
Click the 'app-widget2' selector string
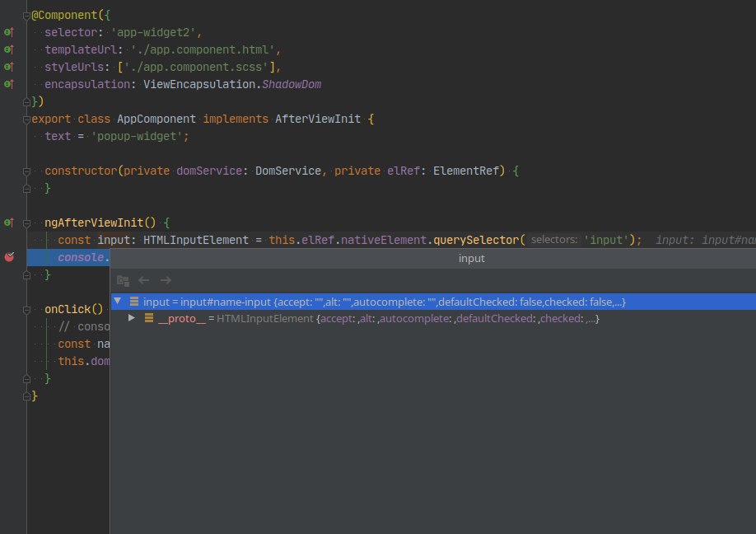pos(153,32)
